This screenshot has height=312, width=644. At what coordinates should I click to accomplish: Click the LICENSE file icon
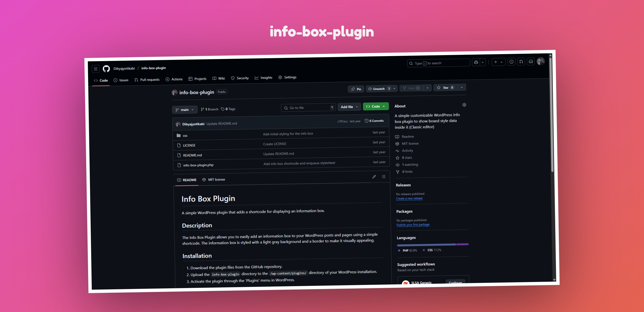(179, 145)
